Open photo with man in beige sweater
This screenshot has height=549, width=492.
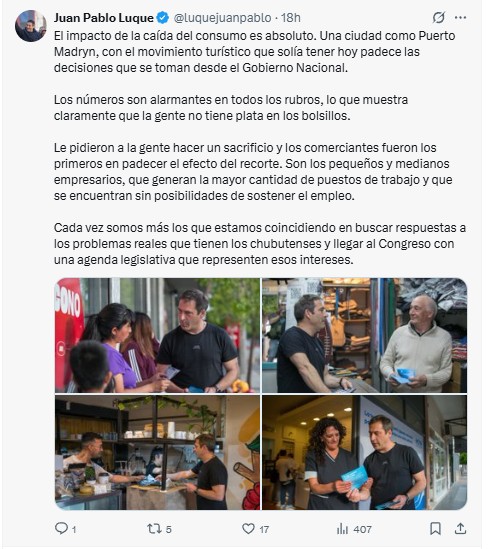point(365,335)
